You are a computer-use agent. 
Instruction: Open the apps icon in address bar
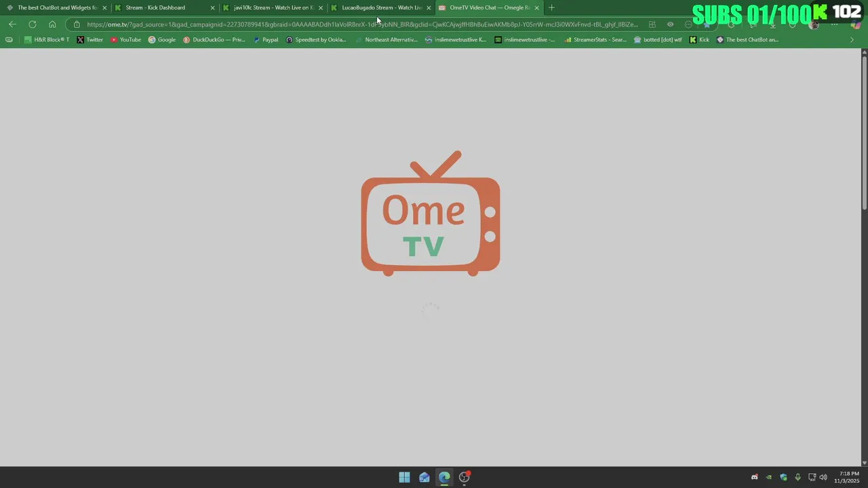(652, 24)
